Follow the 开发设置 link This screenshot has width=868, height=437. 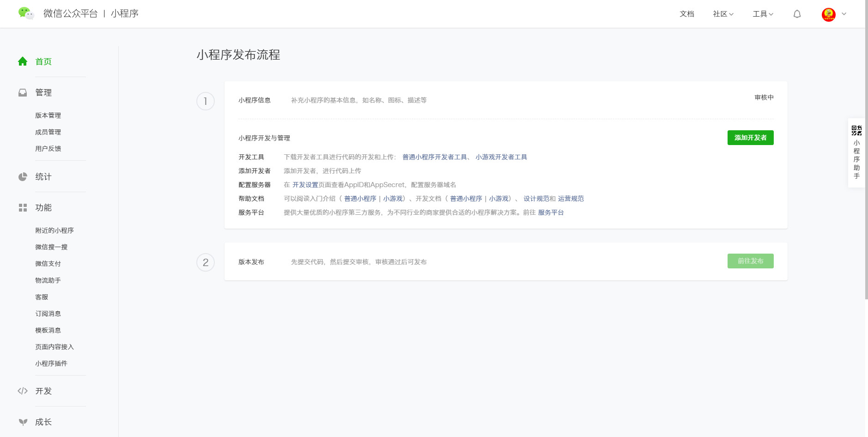[x=305, y=185]
